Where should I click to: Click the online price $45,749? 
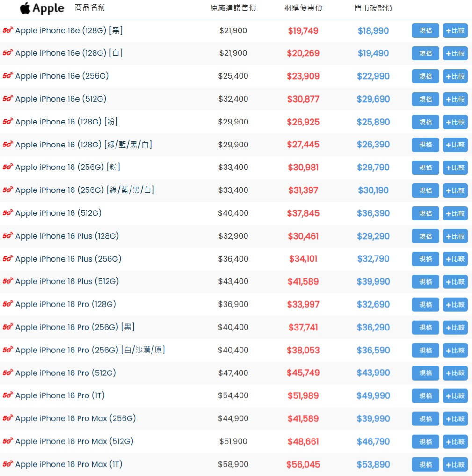(x=303, y=373)
